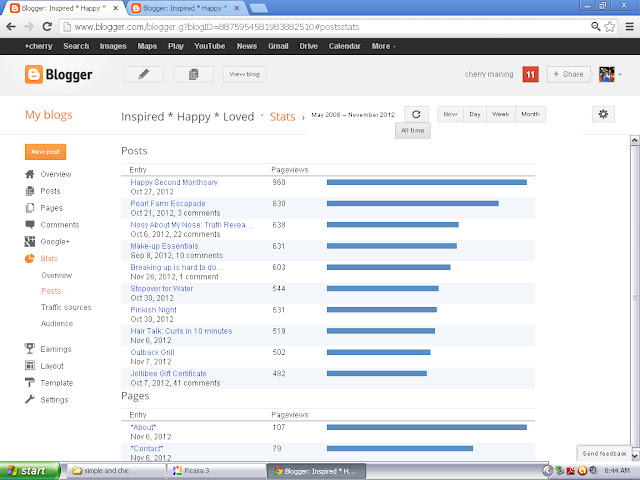Viewport: 640px width, 480px height.
Task: Click the Comments speech bubble icon
Action: click(30, 224)
